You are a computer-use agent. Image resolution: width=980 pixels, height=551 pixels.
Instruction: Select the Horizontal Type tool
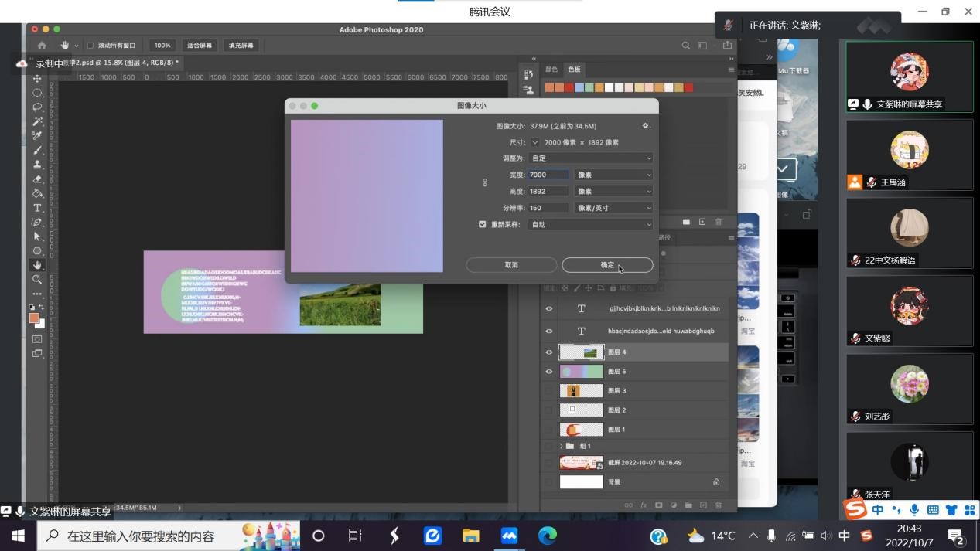coord(37,208)
